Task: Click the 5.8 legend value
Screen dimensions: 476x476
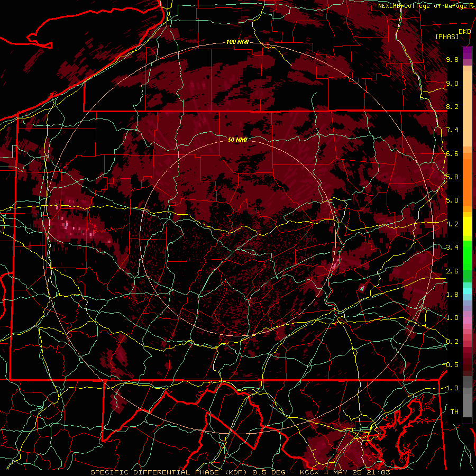Action: pos(452,177)
